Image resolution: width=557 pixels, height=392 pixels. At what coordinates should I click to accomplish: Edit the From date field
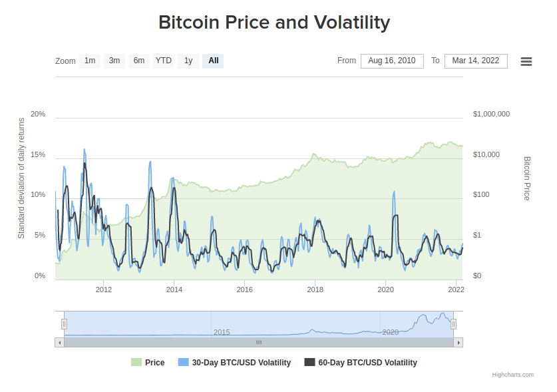[392, 61]
